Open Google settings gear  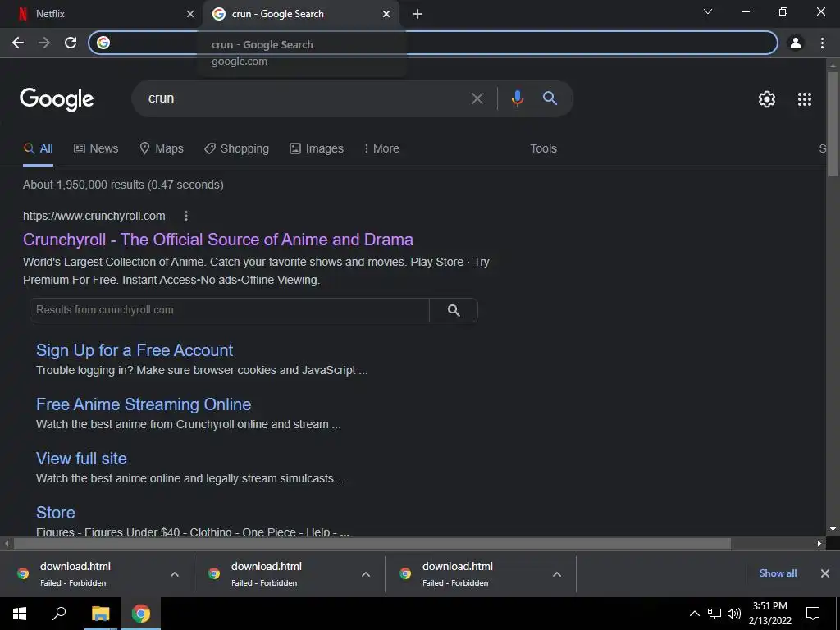767,99
